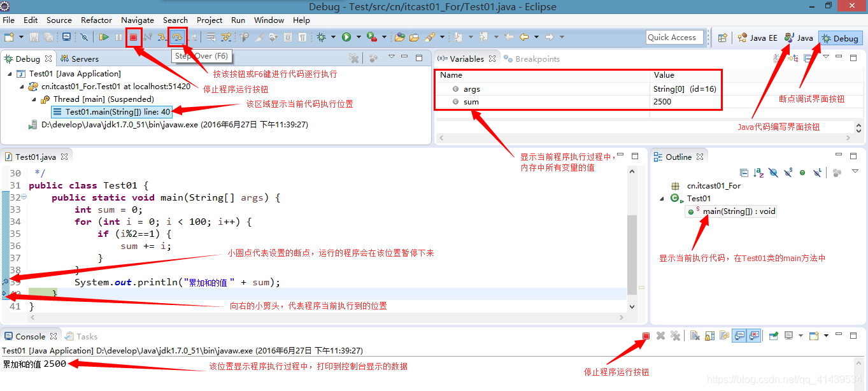868x391 pixels.
Task: Click the green Resume icon
Action: tap(103, 37)
